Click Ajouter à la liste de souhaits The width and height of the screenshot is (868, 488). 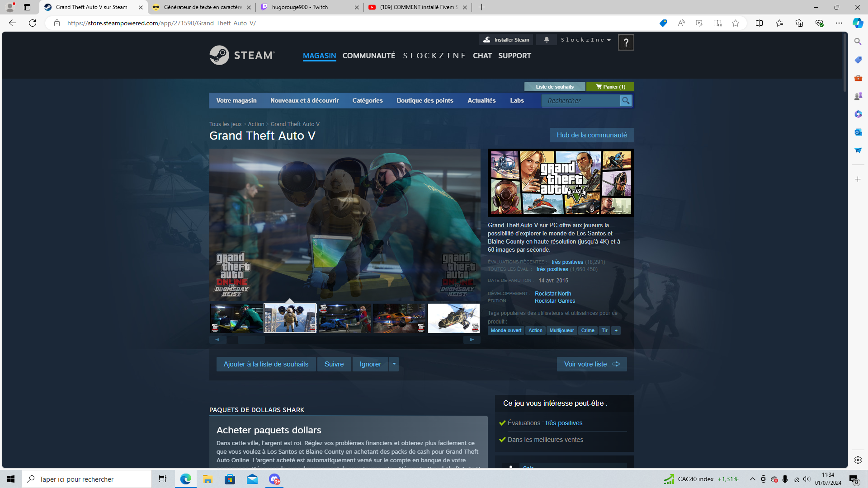[x=266, y=364]
